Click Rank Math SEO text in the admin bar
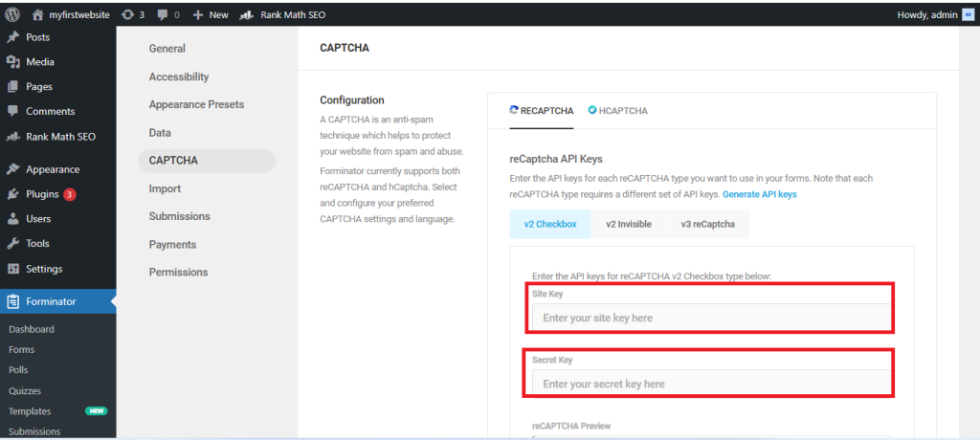The width and height of the screenshot is (980, 440). point(293,15)
